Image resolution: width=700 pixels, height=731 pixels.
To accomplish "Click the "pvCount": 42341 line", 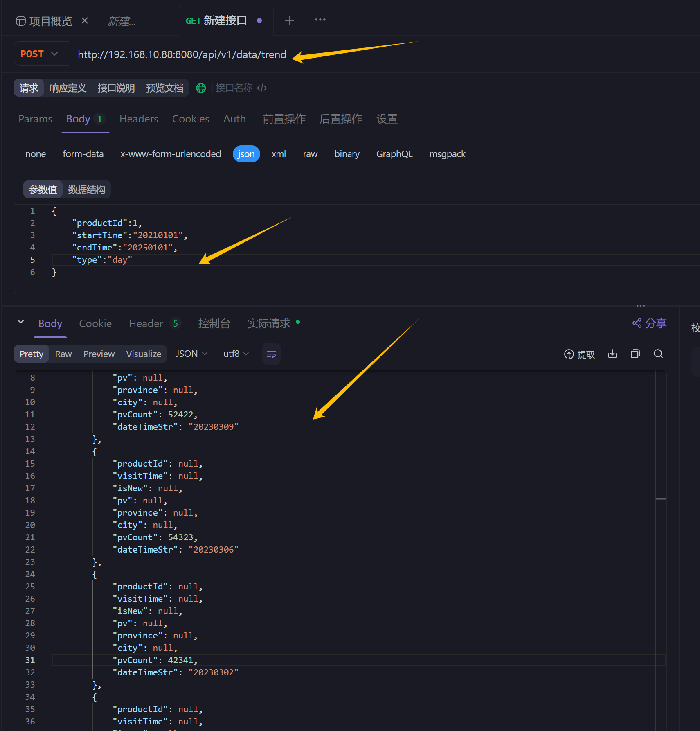I will [x=155, y=660].
